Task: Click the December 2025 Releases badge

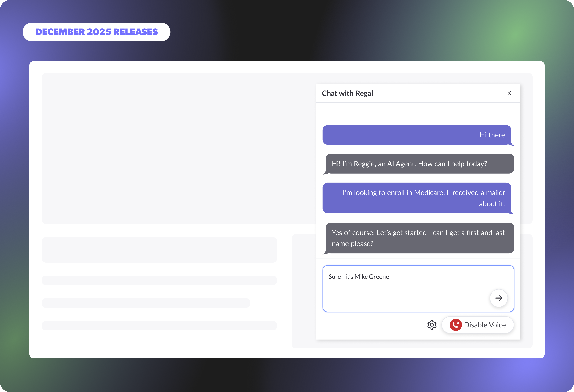Action: (x=96, y=32)
